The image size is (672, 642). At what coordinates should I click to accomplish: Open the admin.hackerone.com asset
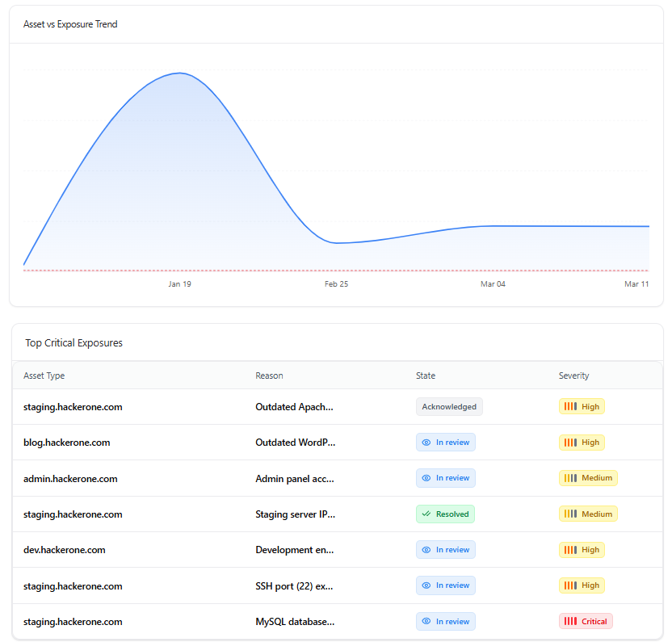point(70,479)
